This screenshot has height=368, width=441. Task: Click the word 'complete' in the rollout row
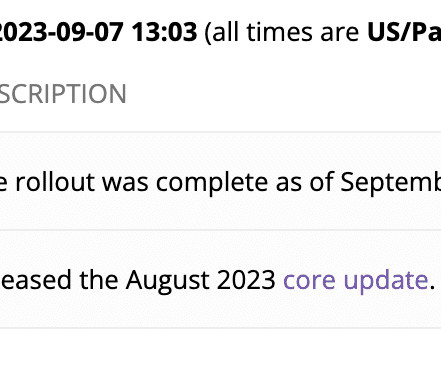point(212,183)
